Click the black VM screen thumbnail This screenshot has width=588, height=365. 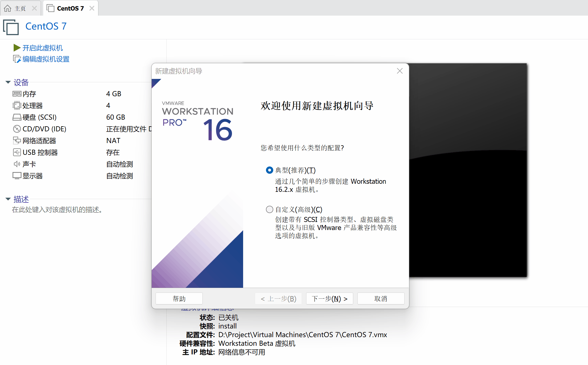pyautogui.click(x=468, y=170)
